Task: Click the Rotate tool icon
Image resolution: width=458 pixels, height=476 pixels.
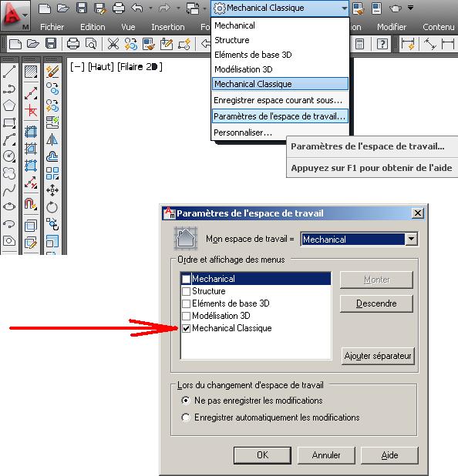Action: [52, 207]
